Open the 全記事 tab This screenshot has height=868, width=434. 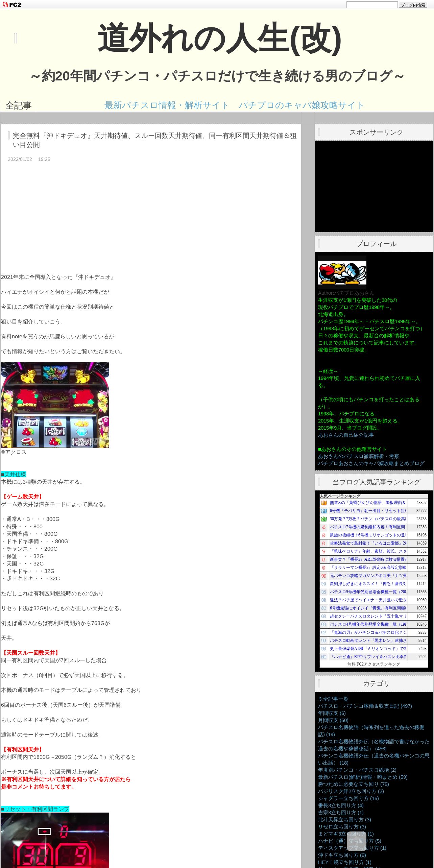18,106
